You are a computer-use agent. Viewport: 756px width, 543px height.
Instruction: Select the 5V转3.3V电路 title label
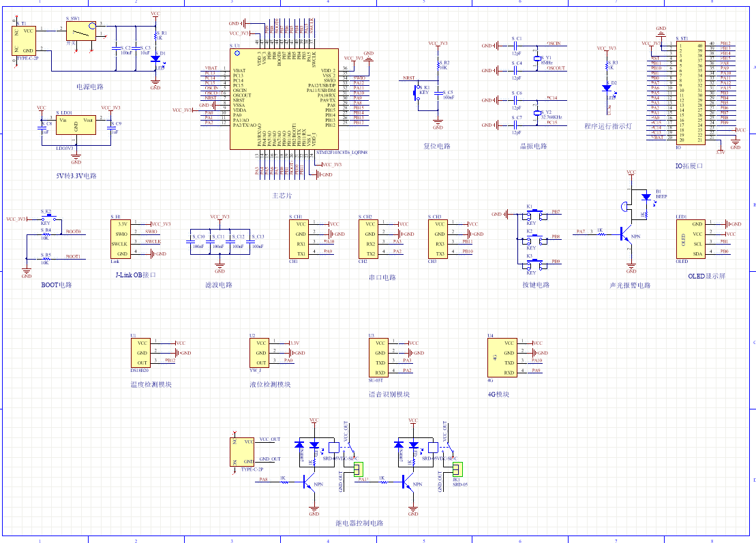(x=76, y=176)
